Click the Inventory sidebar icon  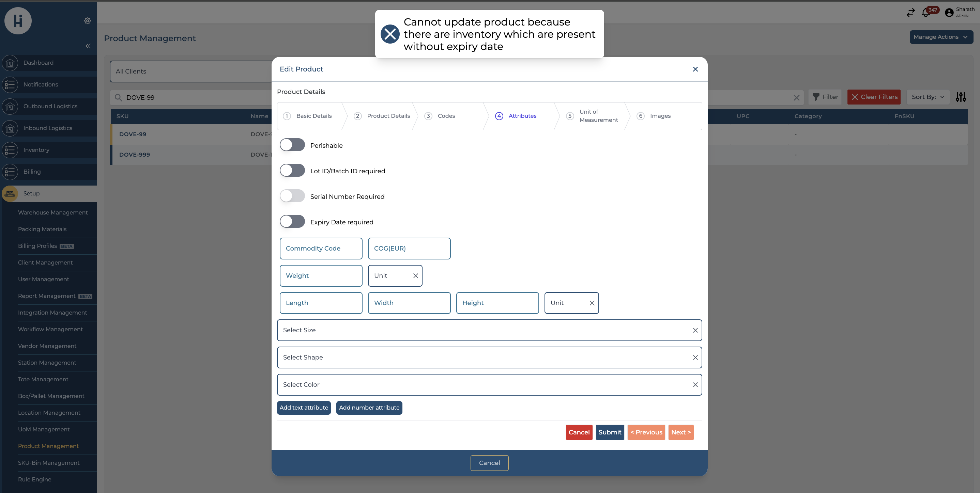point(10,150)
